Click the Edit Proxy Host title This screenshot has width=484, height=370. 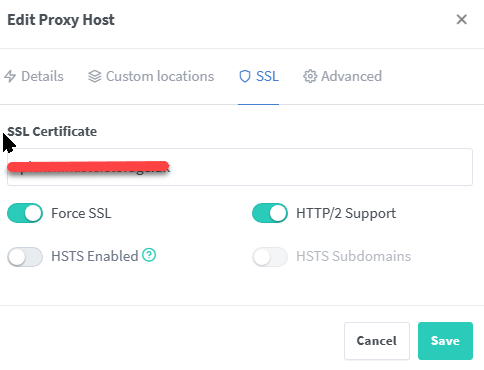(x=61, y=20)
